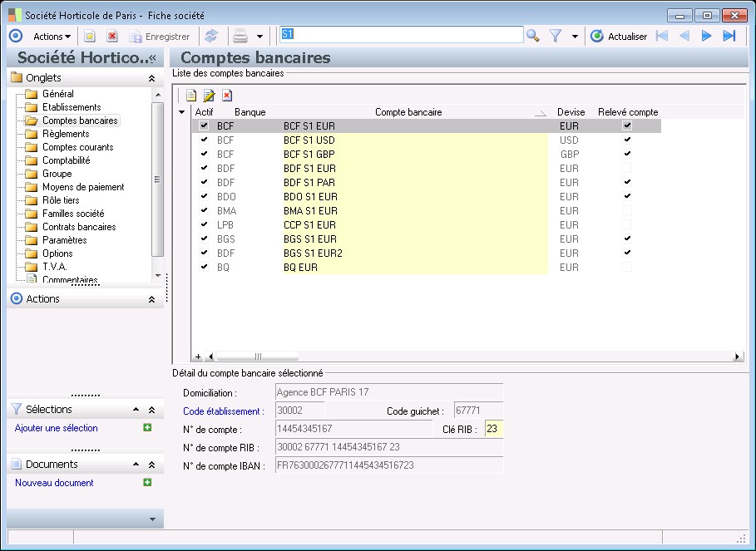Toggle Actif checkbox for BCF S1 EUR
The height and width of the screenshot is (551, 756).
[204, 125]
